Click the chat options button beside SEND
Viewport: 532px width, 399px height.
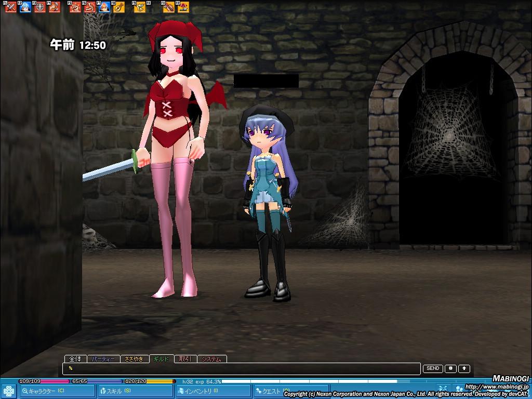click(x=450, y=368)
